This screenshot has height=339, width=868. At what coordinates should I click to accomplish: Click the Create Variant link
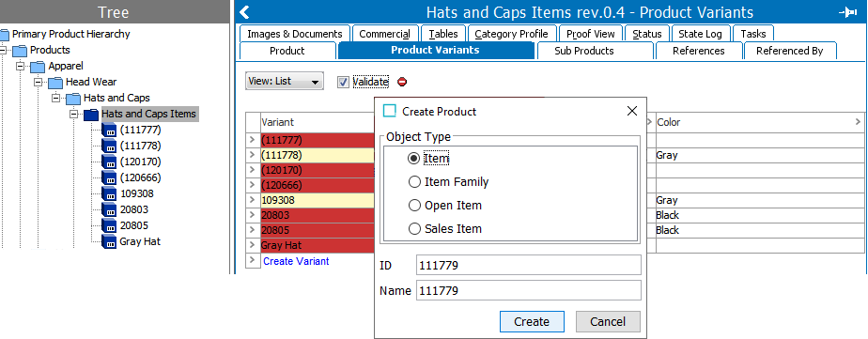(x=296, y=261)
